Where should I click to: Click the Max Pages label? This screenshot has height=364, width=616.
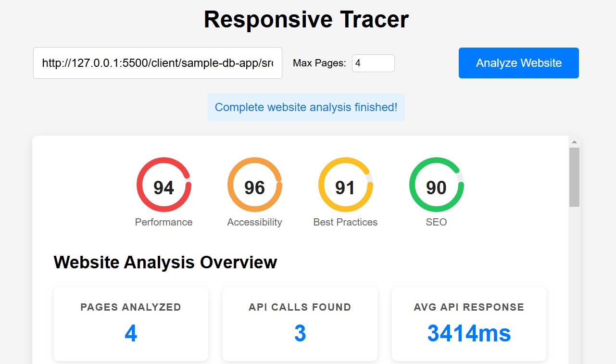pyautogui.click(x=319, y=63)
